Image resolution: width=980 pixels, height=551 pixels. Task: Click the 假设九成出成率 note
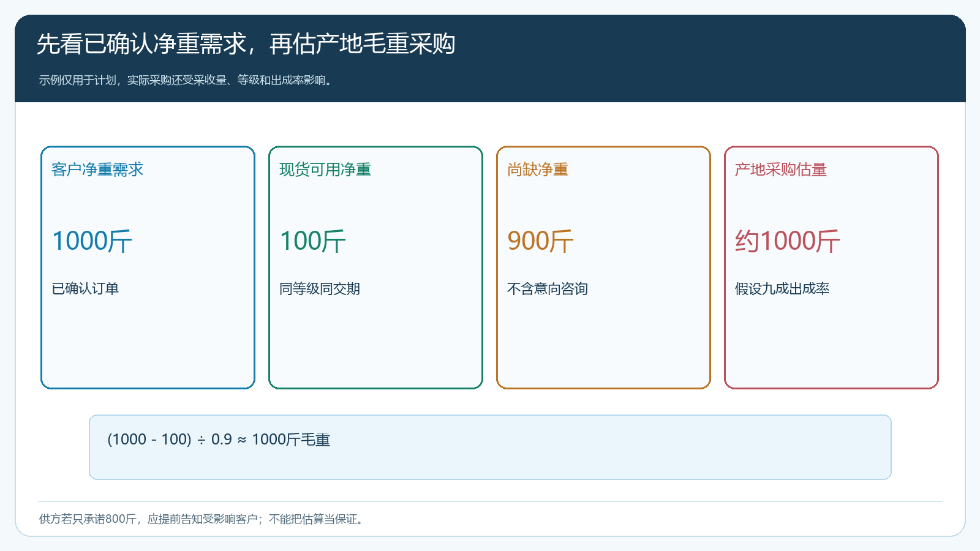coord(782,288)
